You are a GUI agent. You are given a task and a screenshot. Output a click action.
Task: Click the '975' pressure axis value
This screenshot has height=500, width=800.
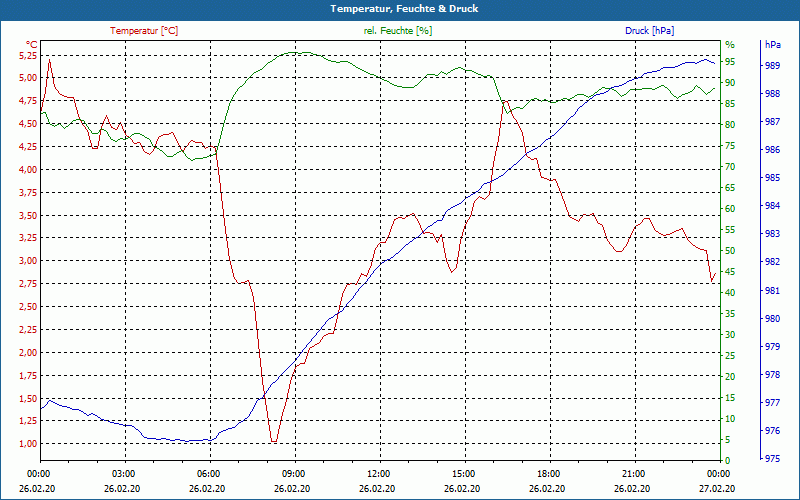pos(772,459)
